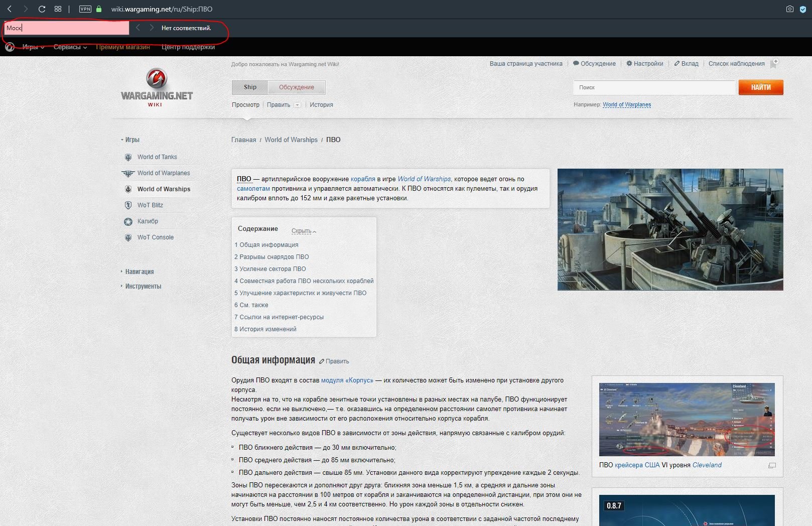The height and width of the screenshot is (526, 812).
Task: Click the Wargaming round logo in top bar
Action: point(10,47)
